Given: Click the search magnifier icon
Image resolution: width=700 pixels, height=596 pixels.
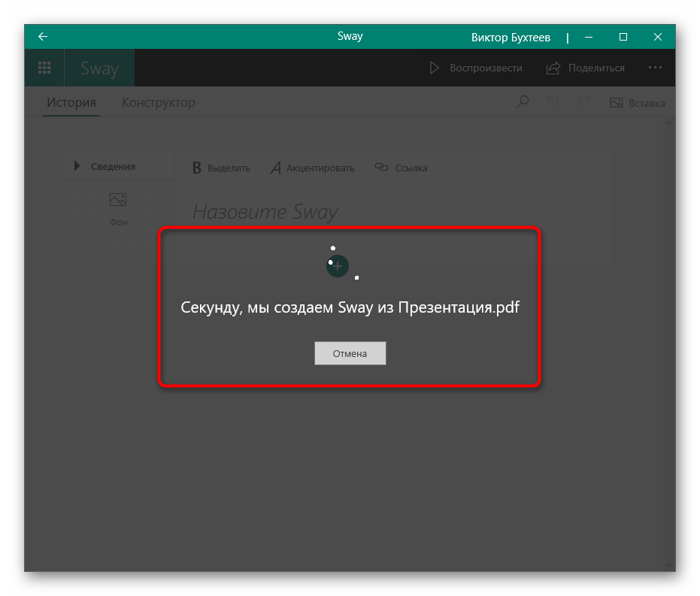Looking at the screenshot, I should [523, 102].
